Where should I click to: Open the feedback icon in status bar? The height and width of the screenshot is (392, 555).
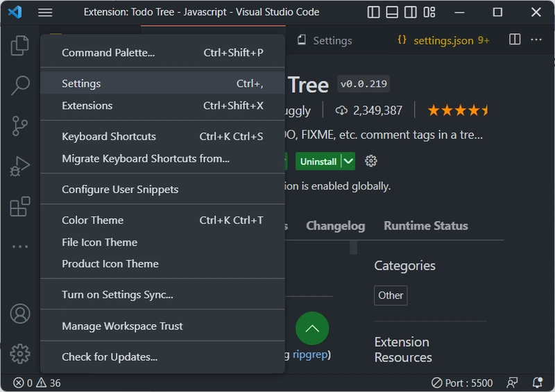tap(512, 383)
